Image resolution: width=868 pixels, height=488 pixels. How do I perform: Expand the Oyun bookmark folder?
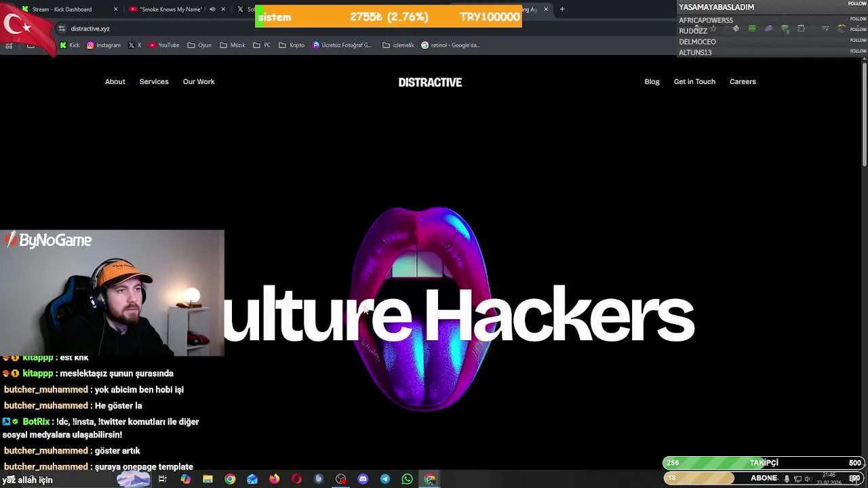tap(199, 45)
